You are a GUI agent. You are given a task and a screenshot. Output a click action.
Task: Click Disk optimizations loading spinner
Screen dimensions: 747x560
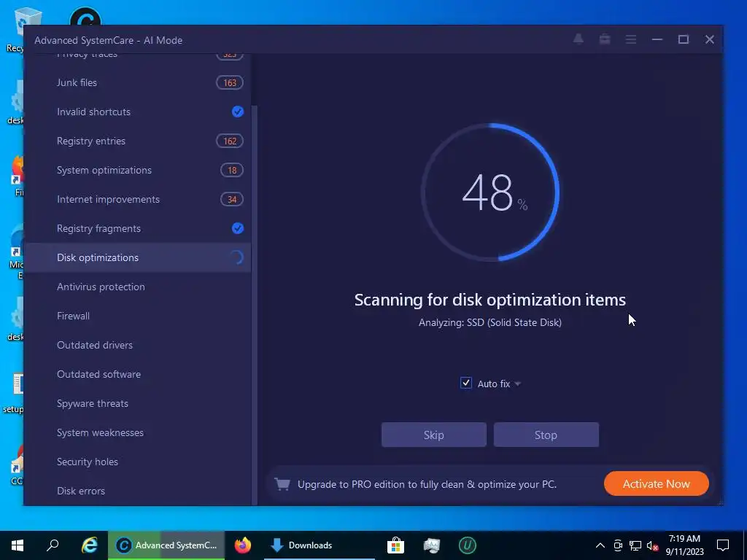click(x=237, y=257)
